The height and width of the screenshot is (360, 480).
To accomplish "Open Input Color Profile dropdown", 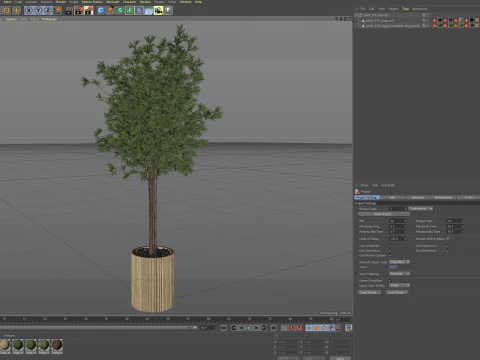I will pyautogui.click(x=399, y=285).
